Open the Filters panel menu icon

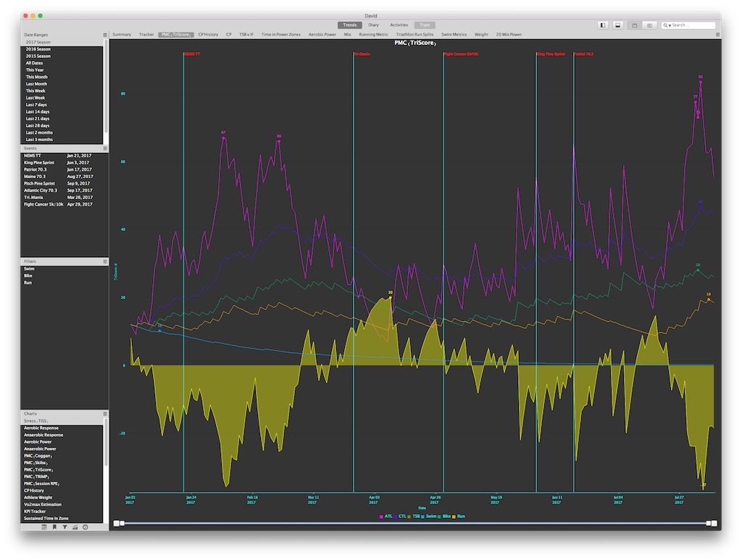[105, 262]
